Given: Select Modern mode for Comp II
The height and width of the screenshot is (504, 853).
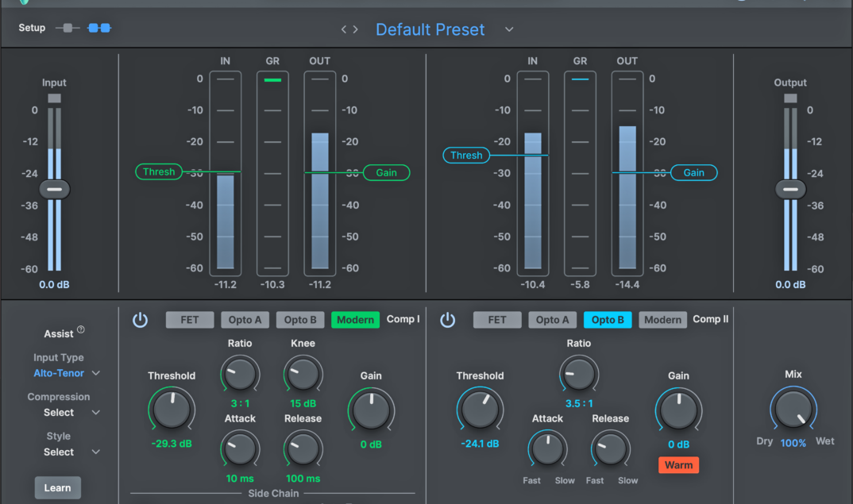Looking at the screenshot, I should click(x=662, y=320).
